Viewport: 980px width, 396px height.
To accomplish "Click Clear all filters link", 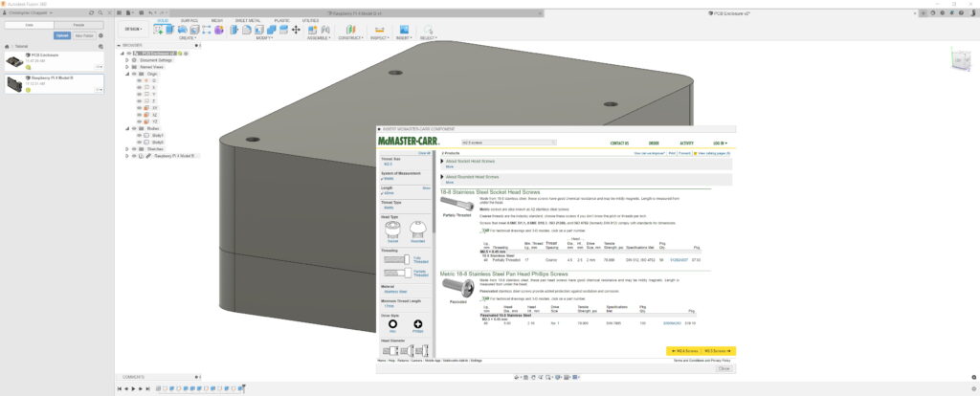I will (x=424, y=152).
